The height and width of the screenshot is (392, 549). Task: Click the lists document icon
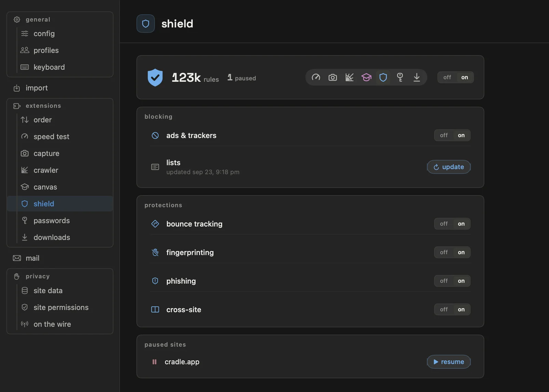(155, 167)
